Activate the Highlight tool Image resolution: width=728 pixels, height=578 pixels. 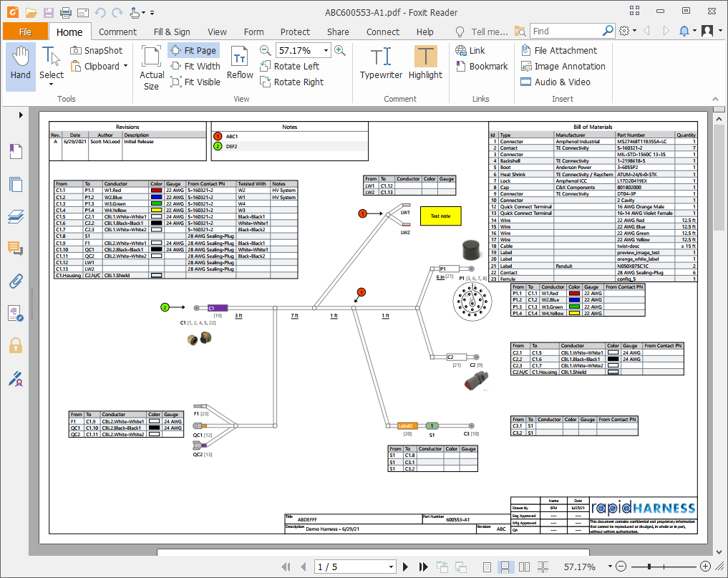425,63
